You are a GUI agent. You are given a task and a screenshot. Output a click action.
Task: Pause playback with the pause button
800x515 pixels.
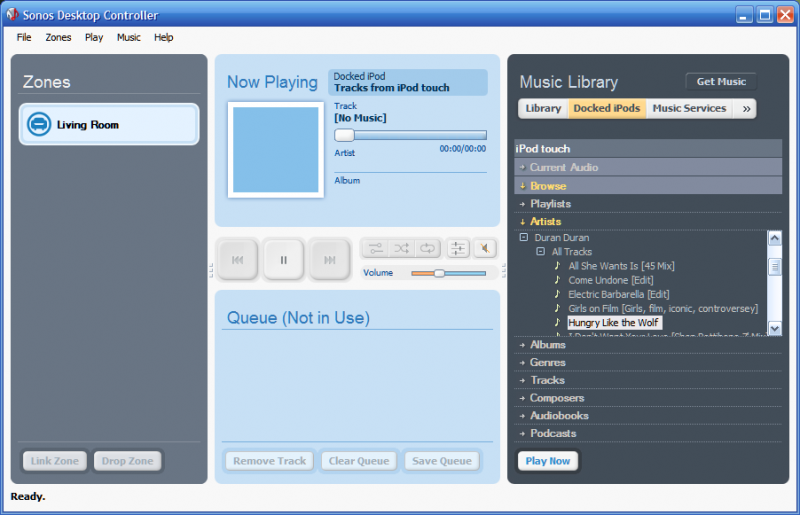pyautogui.click(x=284, y=260)
